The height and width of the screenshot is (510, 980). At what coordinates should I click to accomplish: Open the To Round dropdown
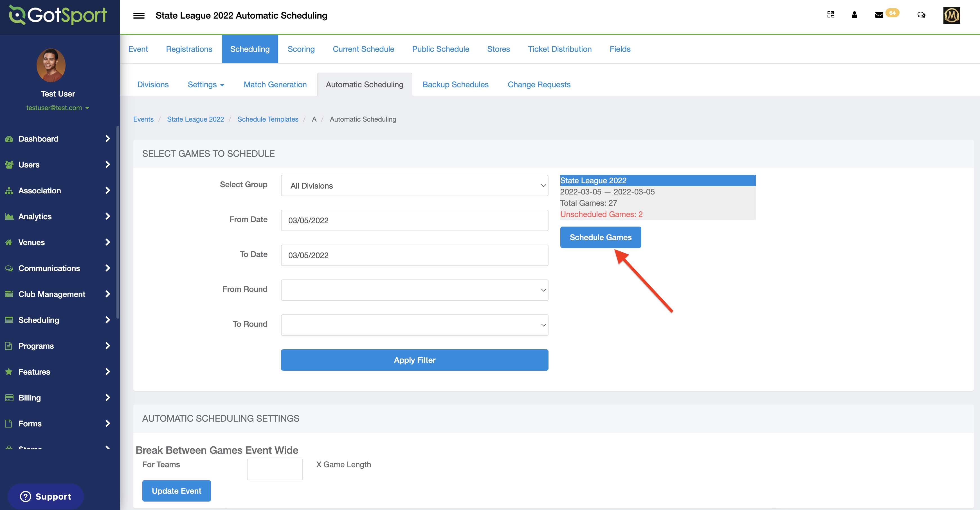coord(414,325)
